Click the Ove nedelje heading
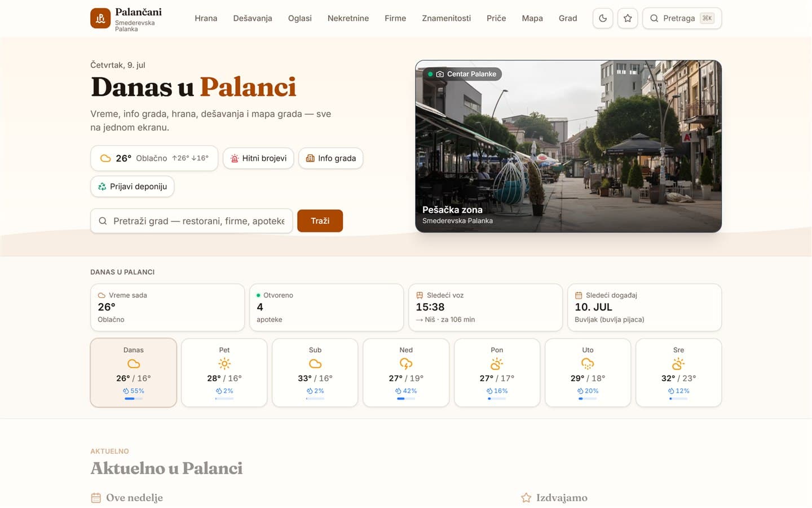 click(134, 498)
